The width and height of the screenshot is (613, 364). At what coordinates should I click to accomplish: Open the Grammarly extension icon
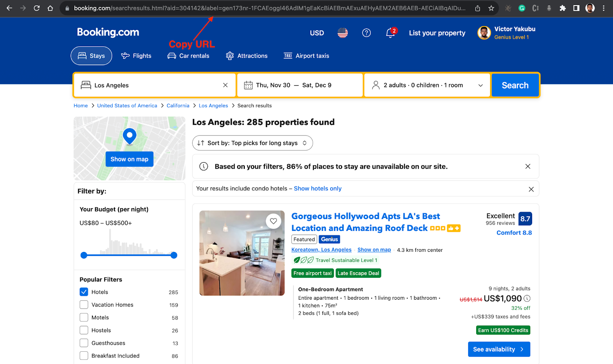pyautogui.click(x=522, y=8)
